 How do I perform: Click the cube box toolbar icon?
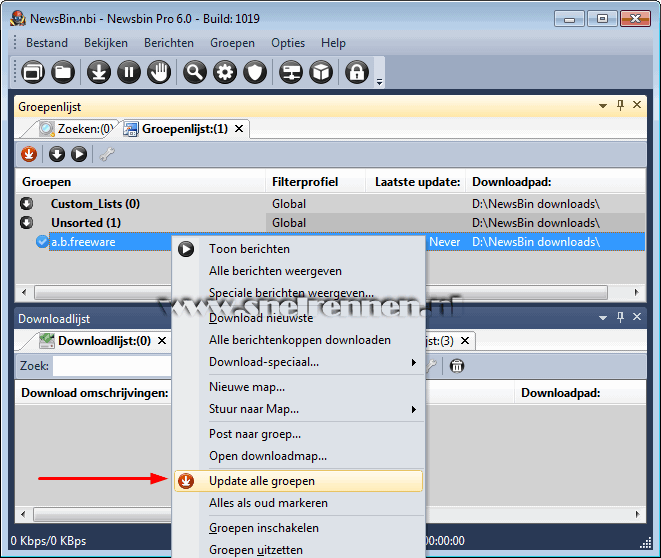(x=321, y=72)
